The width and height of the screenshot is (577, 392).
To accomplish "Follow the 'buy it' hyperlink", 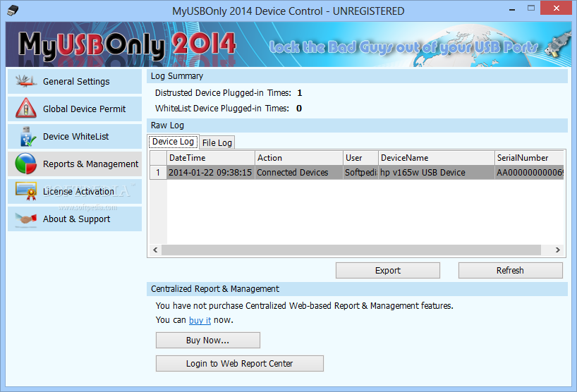I will tap(200, 320).
